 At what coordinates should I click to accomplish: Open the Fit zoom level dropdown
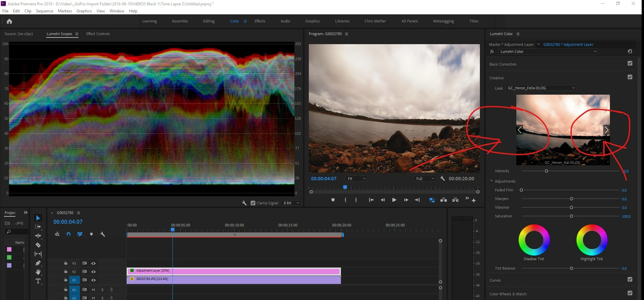[x=357, y=179]
